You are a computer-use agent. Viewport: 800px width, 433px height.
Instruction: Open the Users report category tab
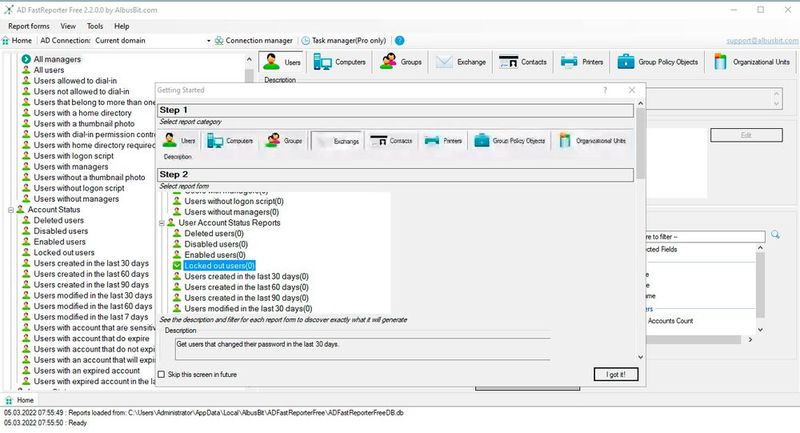click(x=282, y=62)
